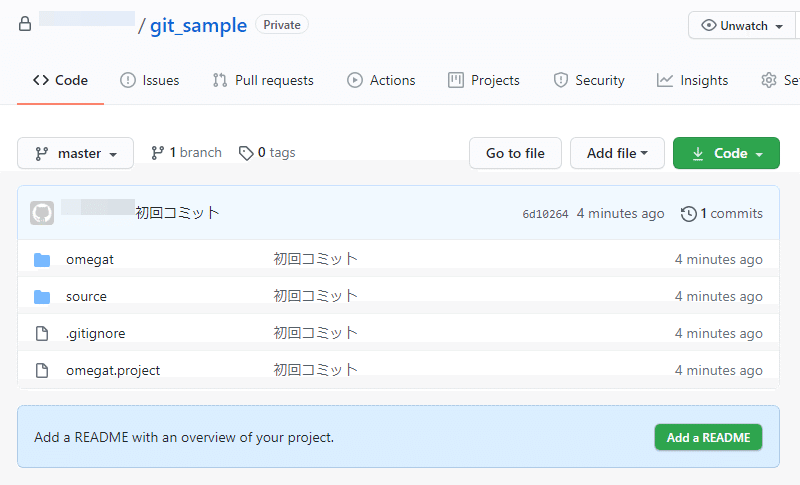Open the master branch selector dropdown
Image resolution: width=800 pixels, height=485 pixels.
(x=76, y=153)
